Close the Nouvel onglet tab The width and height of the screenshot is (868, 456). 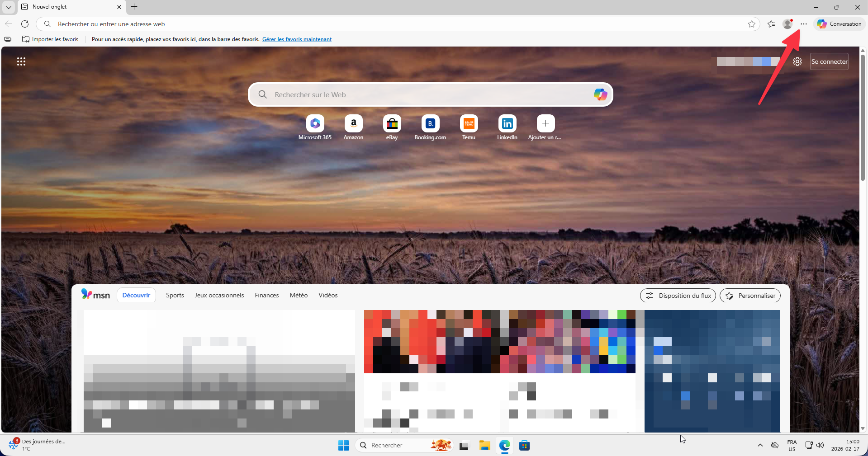(119, 7)
